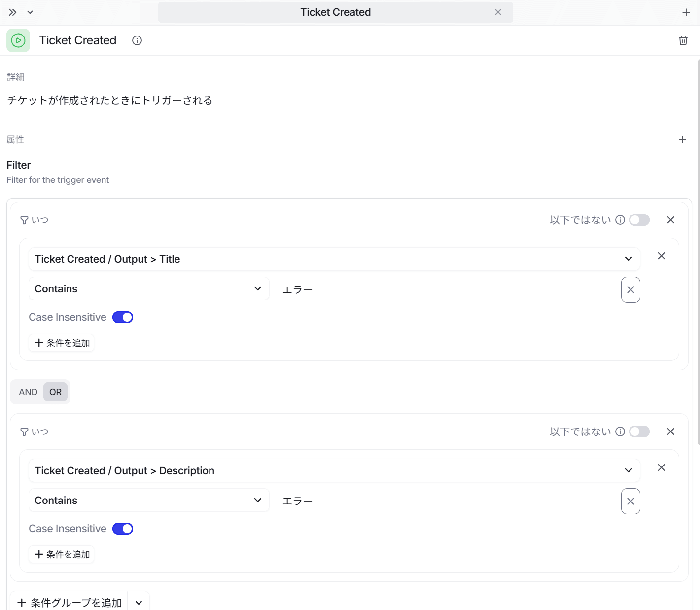
Task: Toggle 以下ではない for the Description filter group
Action: [x=639, y=431]
